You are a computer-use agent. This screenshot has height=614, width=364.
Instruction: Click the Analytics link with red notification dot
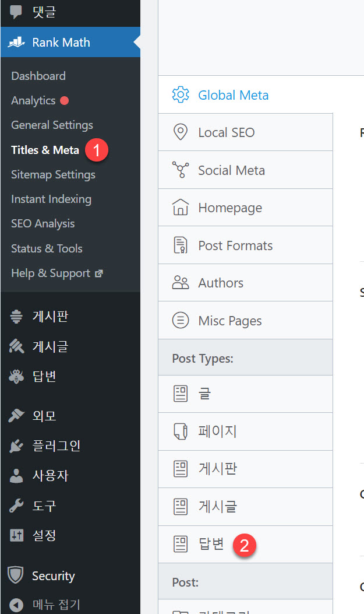click(33, 100)
